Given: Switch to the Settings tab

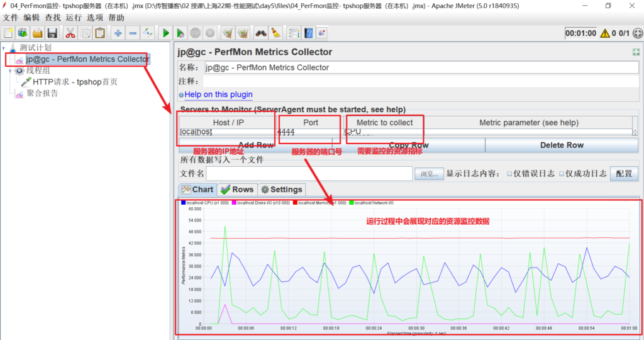Looking at the screenshot, I should click(x=281, y=190).
